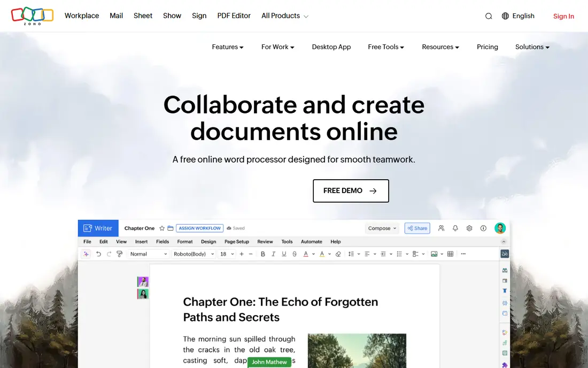Expand the Features menu
This screenshot has height=368, width=588.
(228, 47)
